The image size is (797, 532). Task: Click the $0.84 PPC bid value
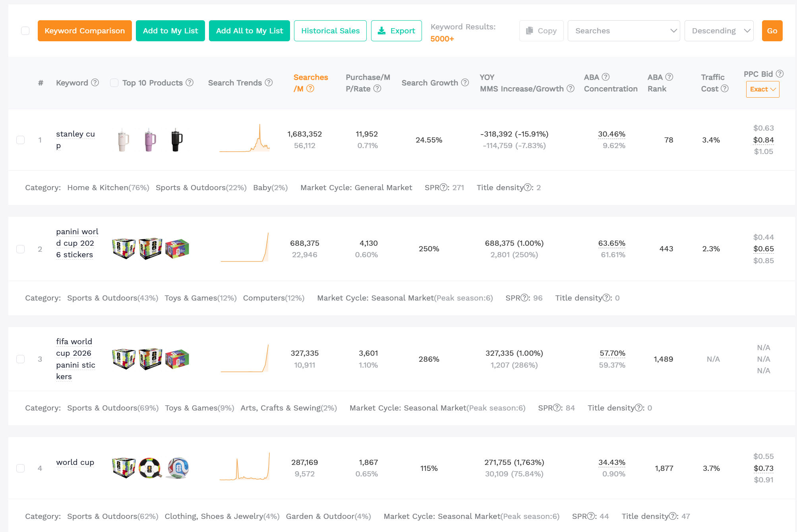click(x=763, y=140)
